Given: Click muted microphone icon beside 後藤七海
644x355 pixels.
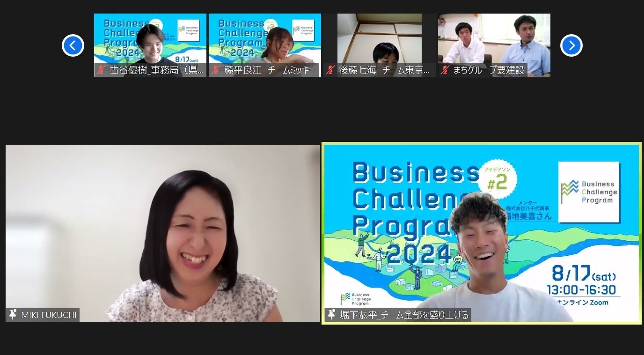Looking at the screenshot, I should pos(330,70).
